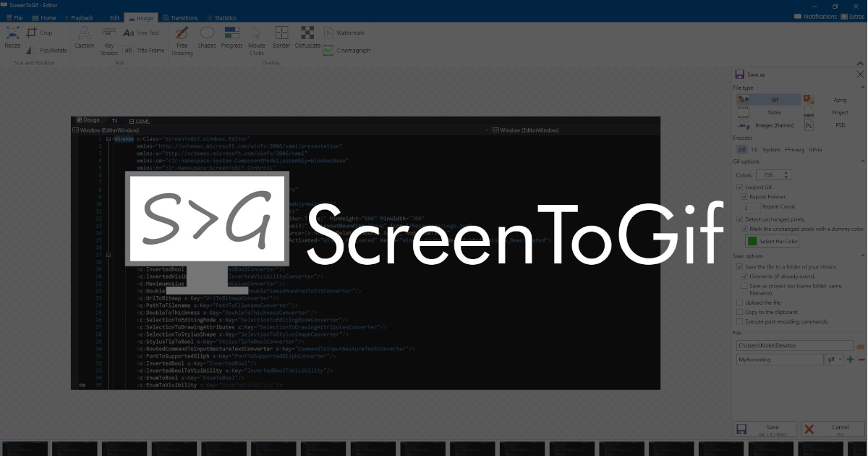Click the green Select the Color swatch
Image resolution: width=868 pixels, height=456 pixels.
coord(752,241)
